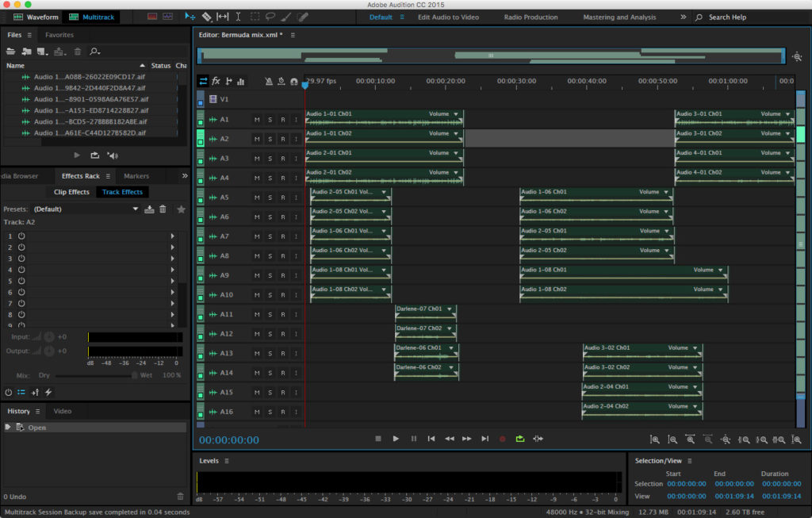Pause playback in transport
Image resolution: width=812 pixels, height=518 pixels.
414,439
